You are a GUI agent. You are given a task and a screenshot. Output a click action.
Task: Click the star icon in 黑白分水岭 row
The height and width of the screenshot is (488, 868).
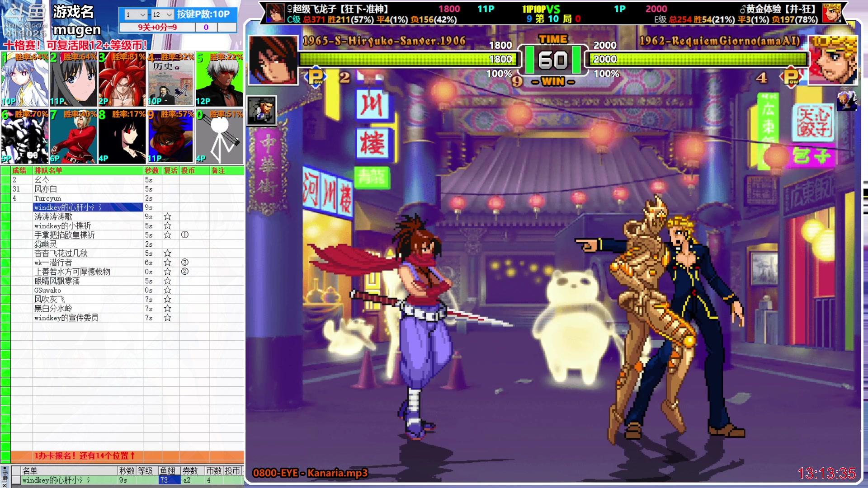pos(167,309)
